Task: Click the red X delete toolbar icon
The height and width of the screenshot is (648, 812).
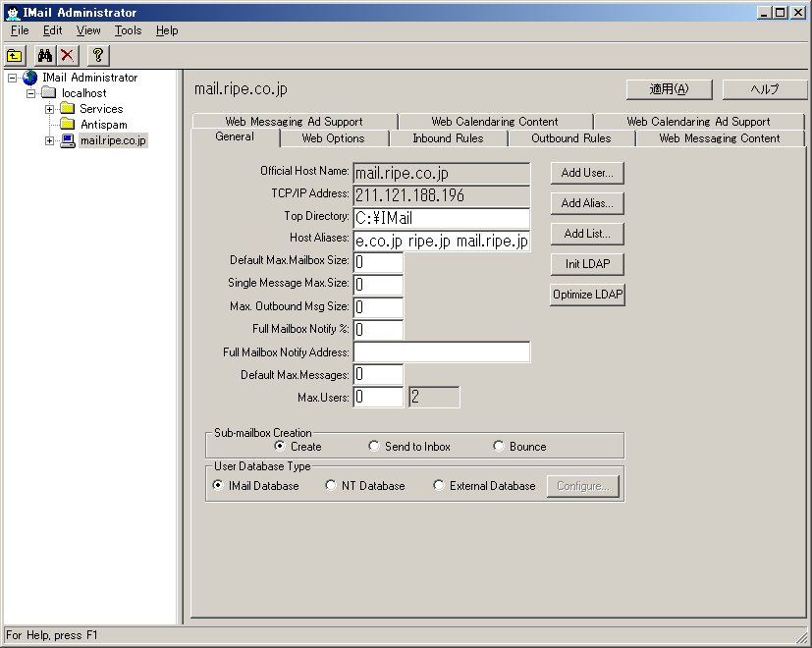Action: point(67,55)
